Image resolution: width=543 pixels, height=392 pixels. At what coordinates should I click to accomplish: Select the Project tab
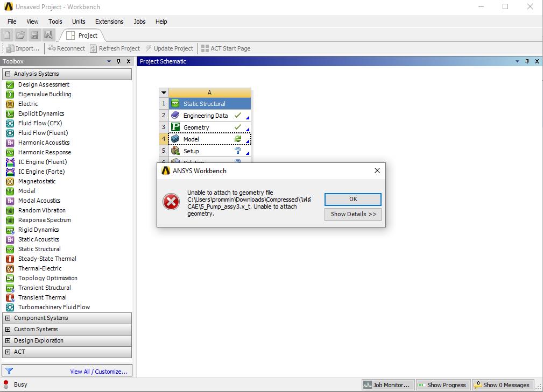click(82, 35)
